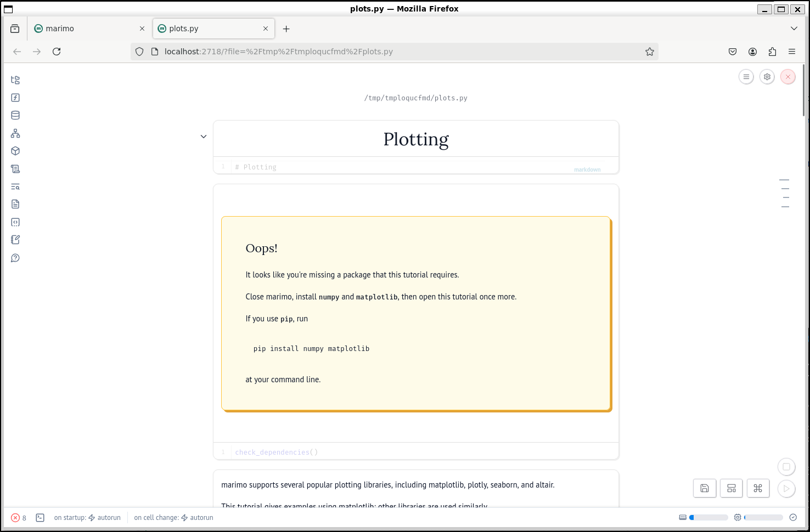Open Firefox recent browsing view icon
This screenshot has height=532, width=810.
[15, 29]
